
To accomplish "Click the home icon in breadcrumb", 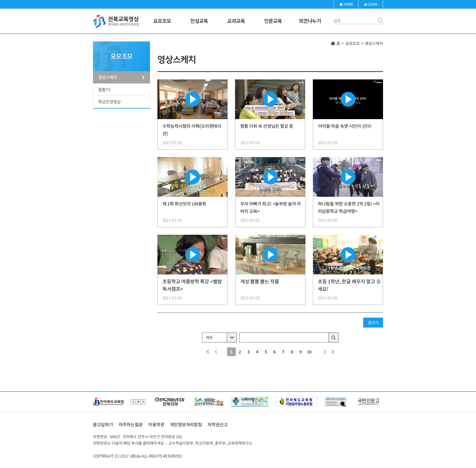I will [x=333, y=43].
